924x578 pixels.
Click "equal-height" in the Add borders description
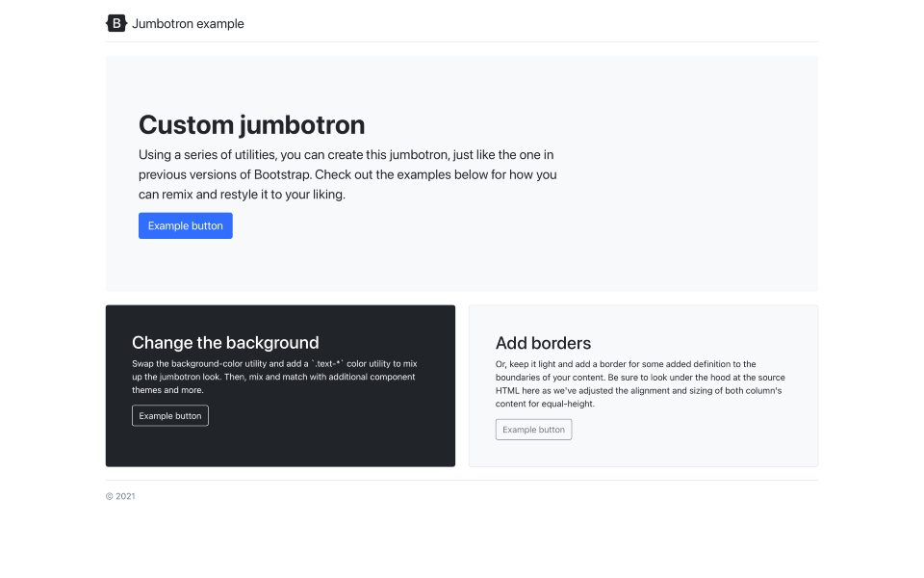[x=569, y=404]
